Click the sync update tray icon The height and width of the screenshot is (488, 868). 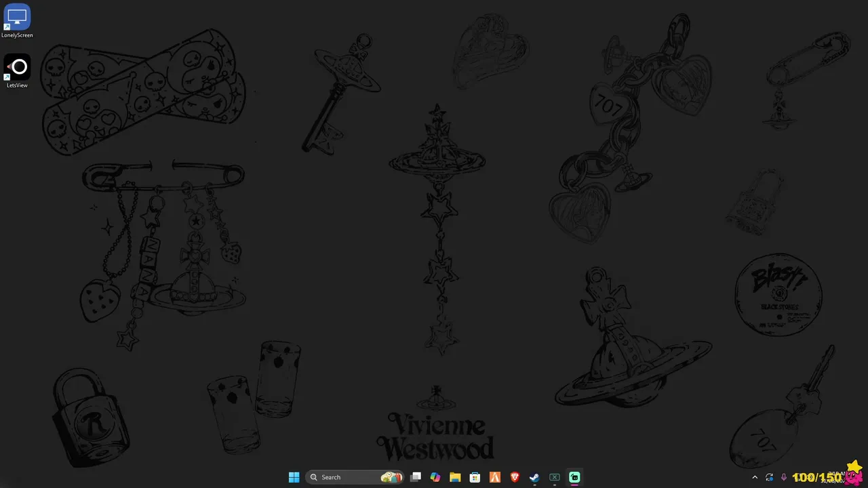[x=769, y=477]
